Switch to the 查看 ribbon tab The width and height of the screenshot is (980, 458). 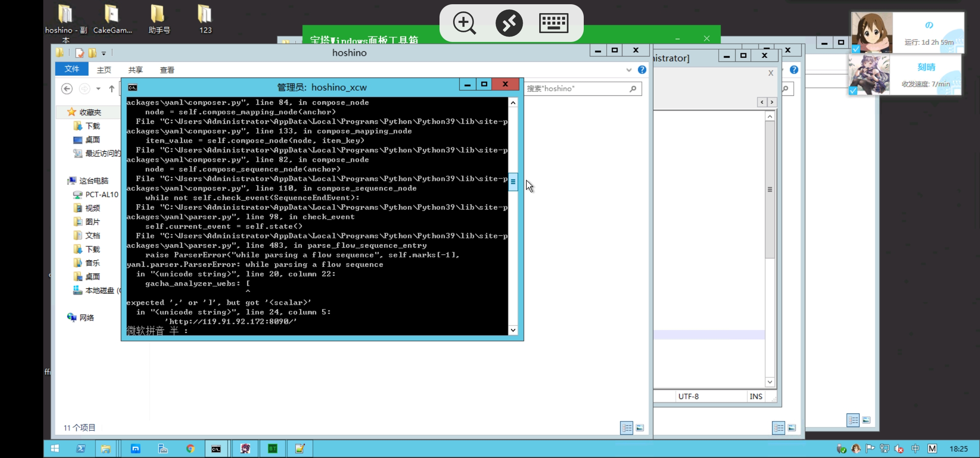coord(166,70)
